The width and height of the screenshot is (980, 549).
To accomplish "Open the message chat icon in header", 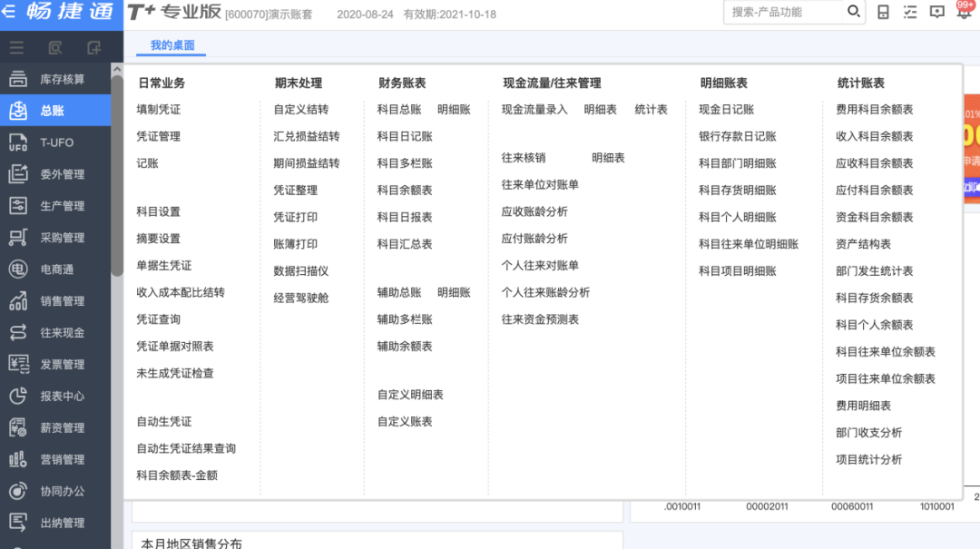I will [x=937, y=12].
